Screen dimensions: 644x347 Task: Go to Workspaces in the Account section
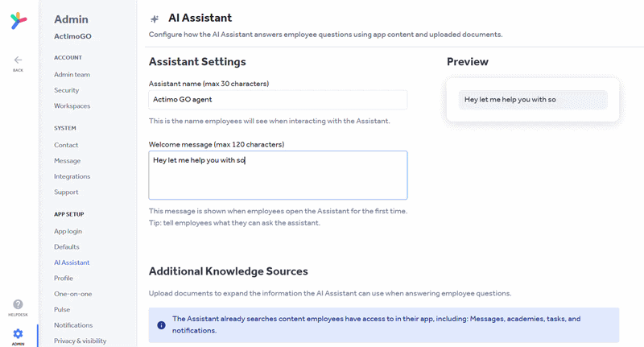point(72,105)
